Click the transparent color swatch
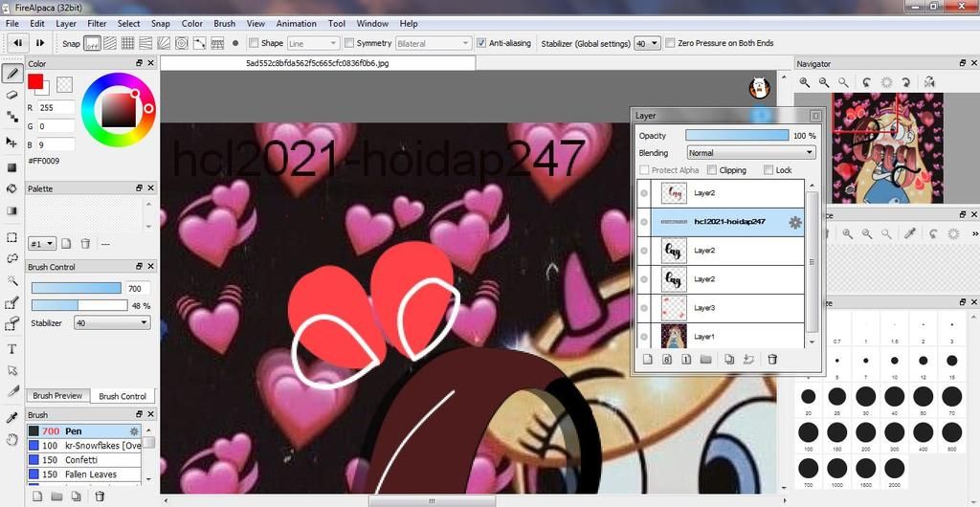This screenshot has height=507, width=980. tap(64, 83)
